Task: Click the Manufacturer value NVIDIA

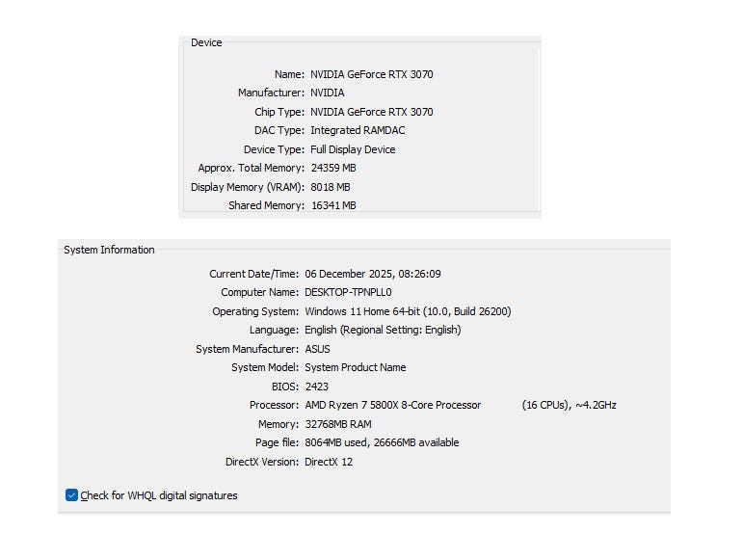Action: coord(327,93)
